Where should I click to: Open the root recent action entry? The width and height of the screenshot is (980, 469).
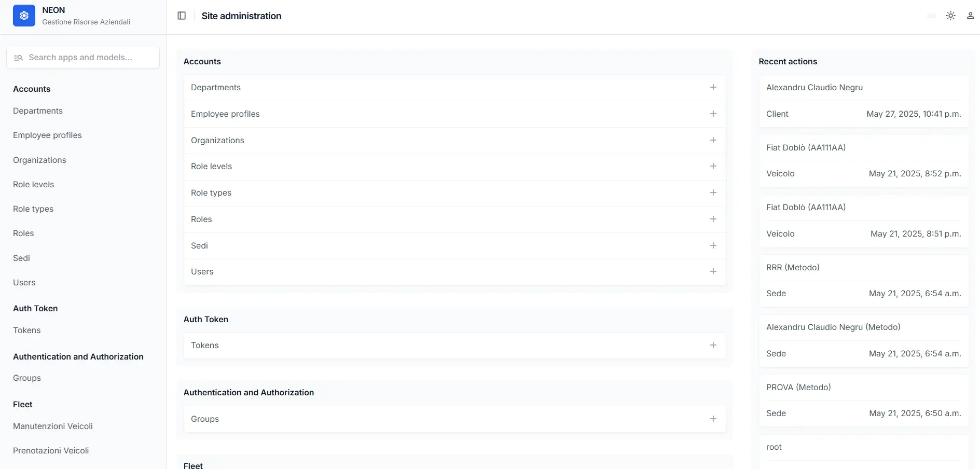[774, 447]
